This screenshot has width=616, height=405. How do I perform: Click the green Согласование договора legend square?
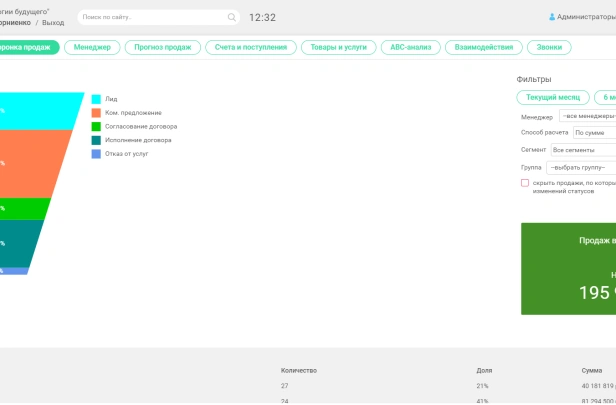coord(96,127)
